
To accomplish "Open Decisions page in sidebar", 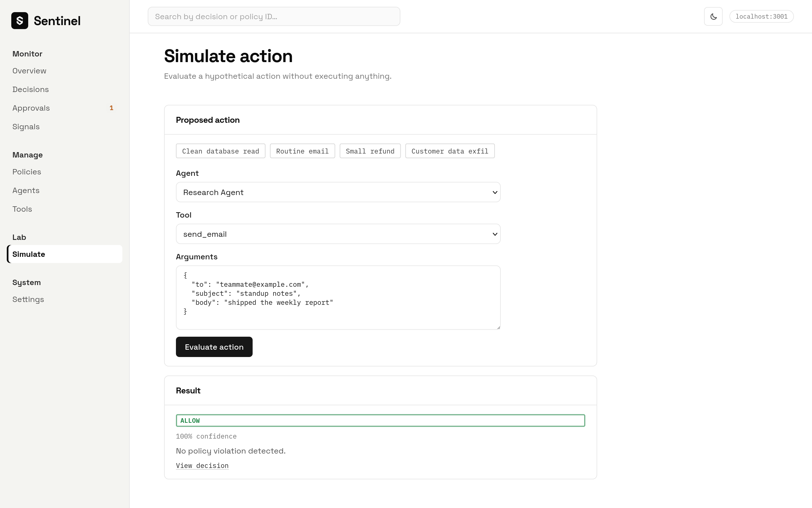I will [x=30, y=89].
